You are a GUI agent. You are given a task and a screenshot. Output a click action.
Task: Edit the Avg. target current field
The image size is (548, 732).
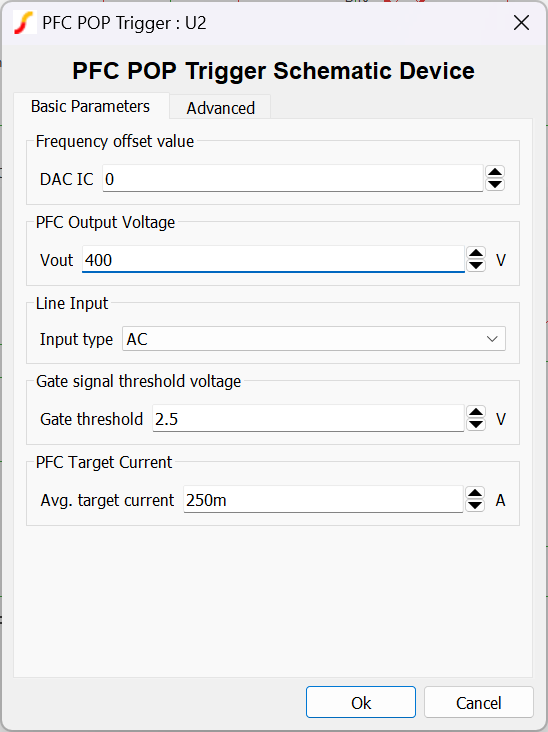[323, 500]
